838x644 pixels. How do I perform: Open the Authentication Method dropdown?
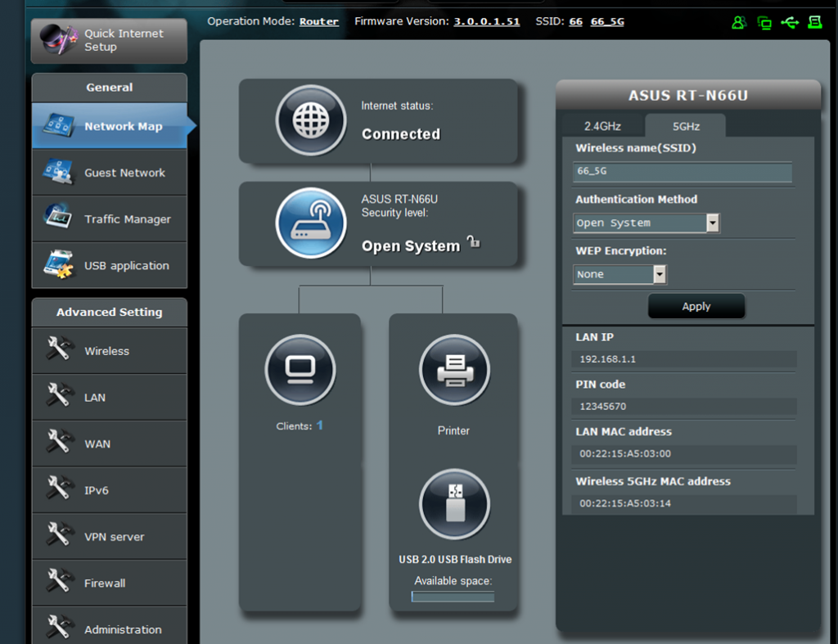[x=647, y=223]
